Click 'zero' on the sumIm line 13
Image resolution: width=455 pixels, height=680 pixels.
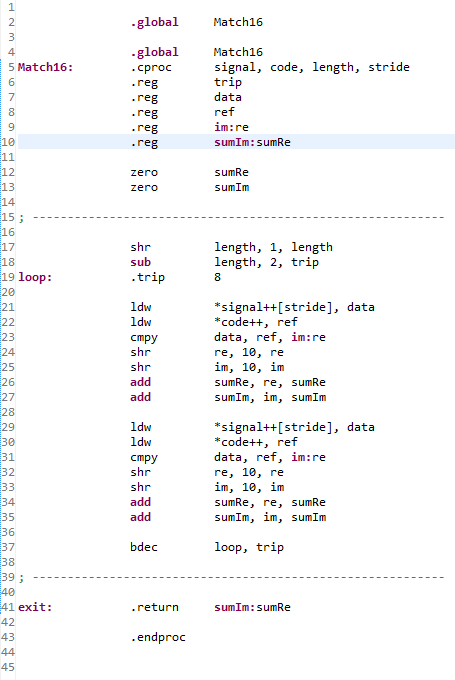pyautogui.click(x=144, y=187)
